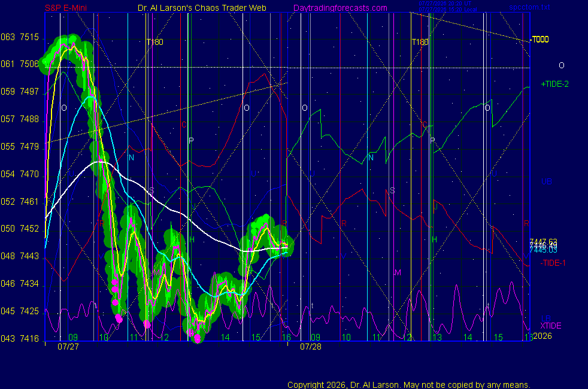The height and width of the screenshot is (389, 588).
Task: Click the '046 7434' price axis label
Action: pos(20,284)
